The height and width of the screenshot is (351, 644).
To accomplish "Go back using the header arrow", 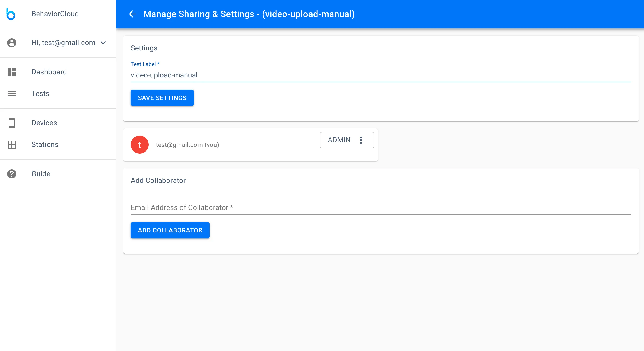I will (132, 14).
